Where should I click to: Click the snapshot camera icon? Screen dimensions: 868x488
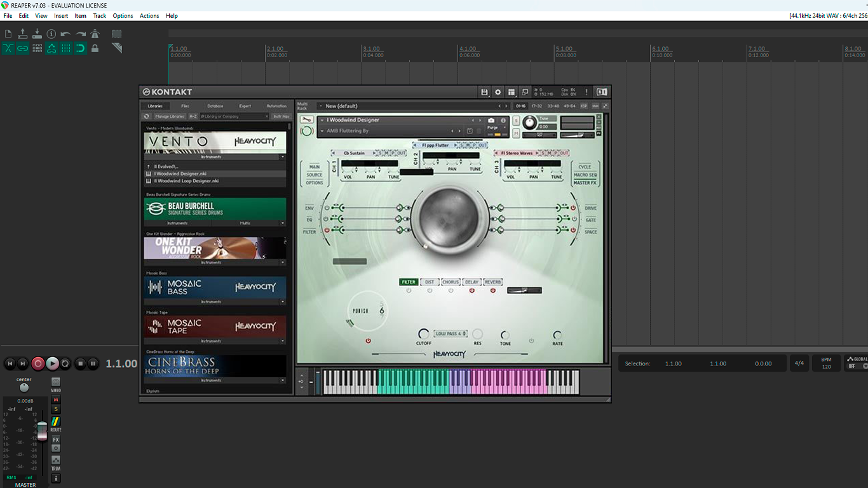pos(491,120)
